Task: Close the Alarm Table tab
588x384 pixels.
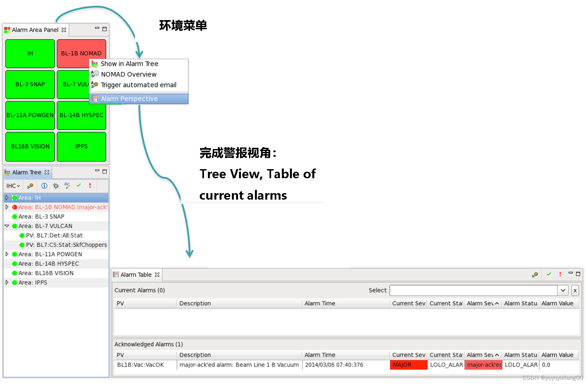Action: tap(157, 275)
